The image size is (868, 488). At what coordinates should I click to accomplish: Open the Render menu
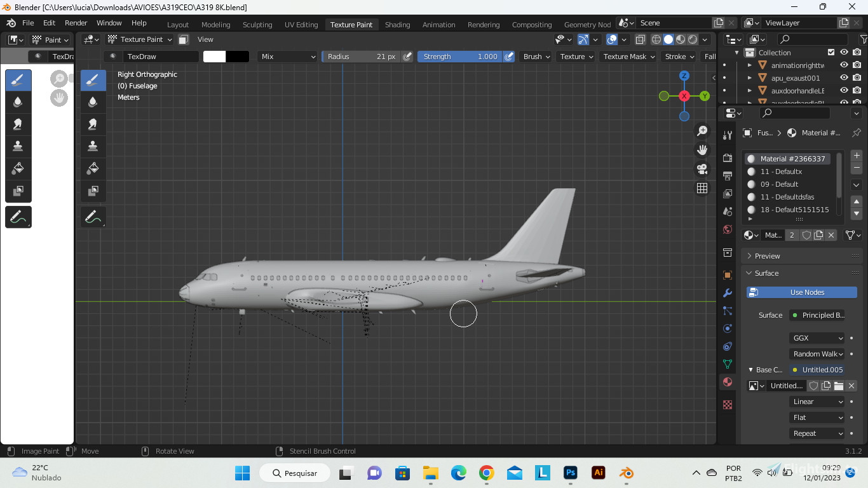point(76,22)
